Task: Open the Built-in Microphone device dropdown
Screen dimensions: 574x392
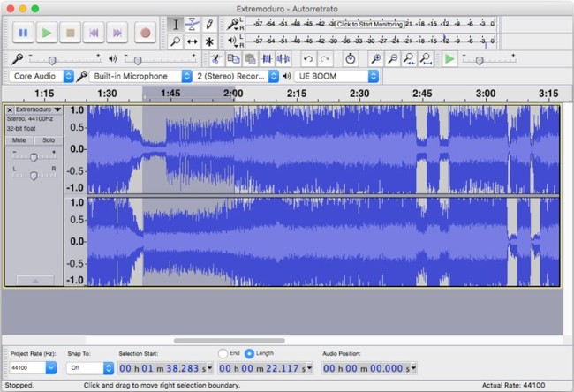Action: pyautogui.click(x=140, y=76)
